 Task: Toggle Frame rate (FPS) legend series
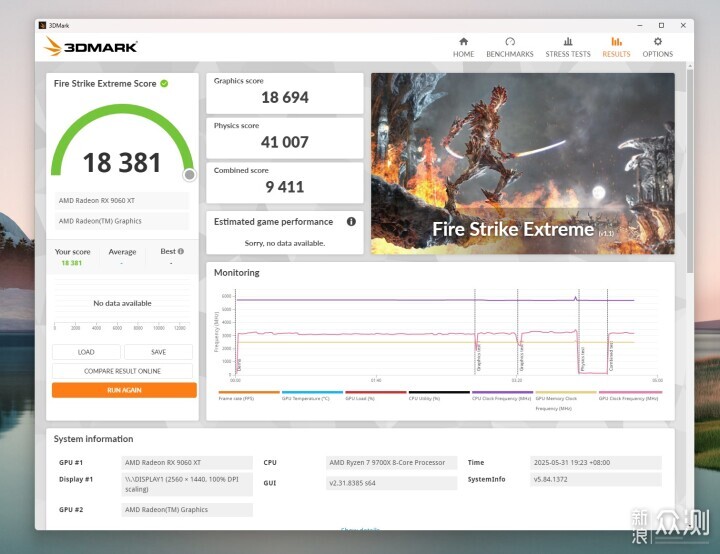(x=249, y=396)
